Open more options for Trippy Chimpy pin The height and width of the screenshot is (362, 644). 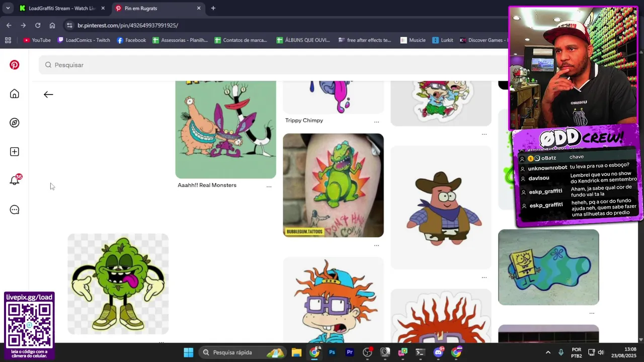[x=376, y=122]
